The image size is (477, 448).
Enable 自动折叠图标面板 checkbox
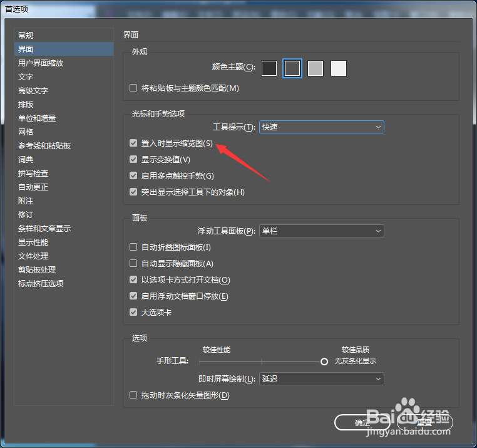pos(133,247)
